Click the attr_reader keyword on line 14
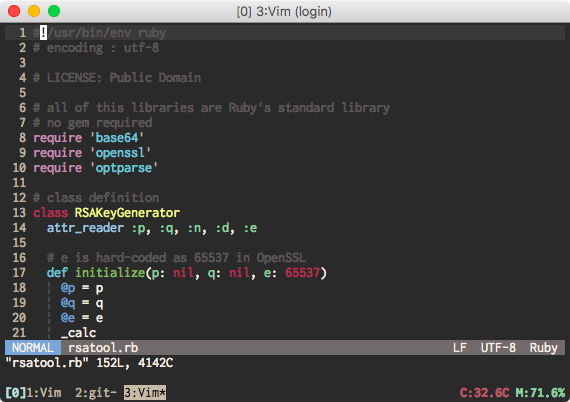570x402 pixels. [85, 228]
